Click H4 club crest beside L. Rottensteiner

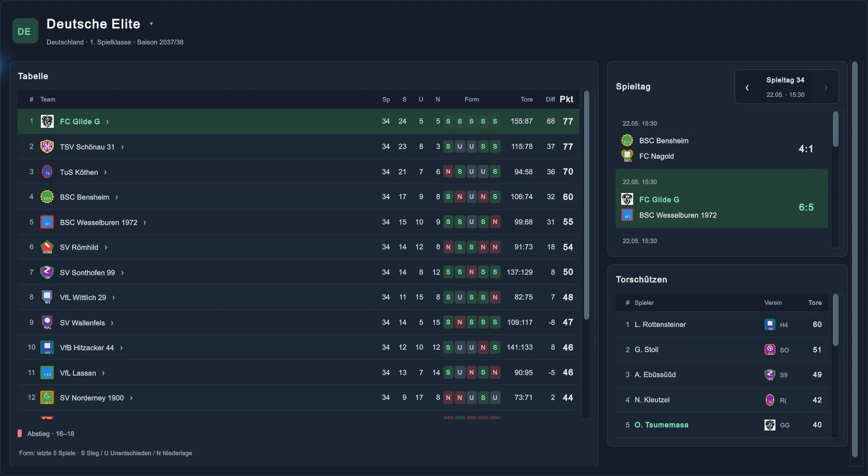pos(770,325)
